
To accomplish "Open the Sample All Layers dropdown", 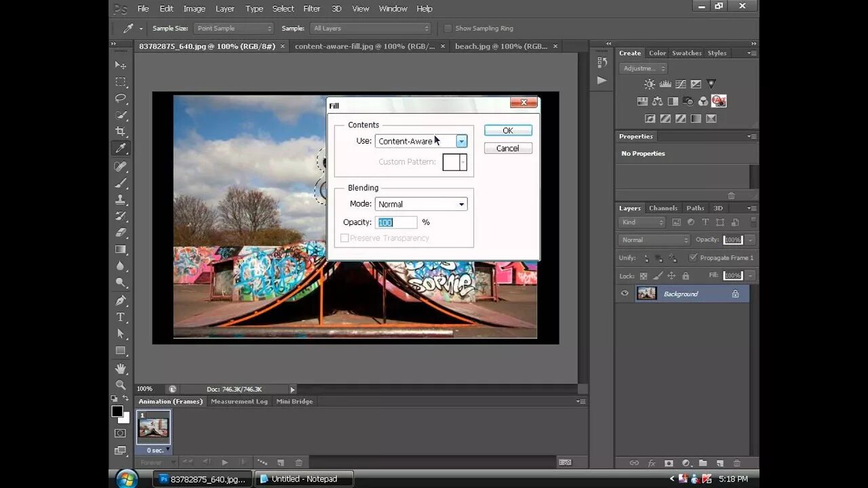I will (371, 28).
